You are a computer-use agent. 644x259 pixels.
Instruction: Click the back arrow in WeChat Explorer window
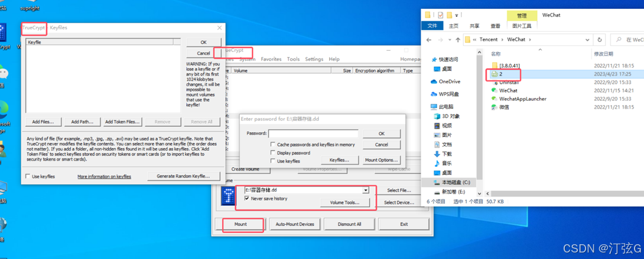click(x=428, y=40)
